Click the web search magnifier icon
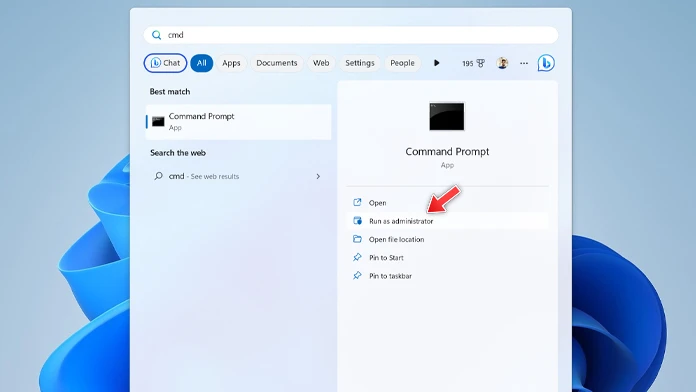This screenshot has width=696, height=392. [158, 176]
